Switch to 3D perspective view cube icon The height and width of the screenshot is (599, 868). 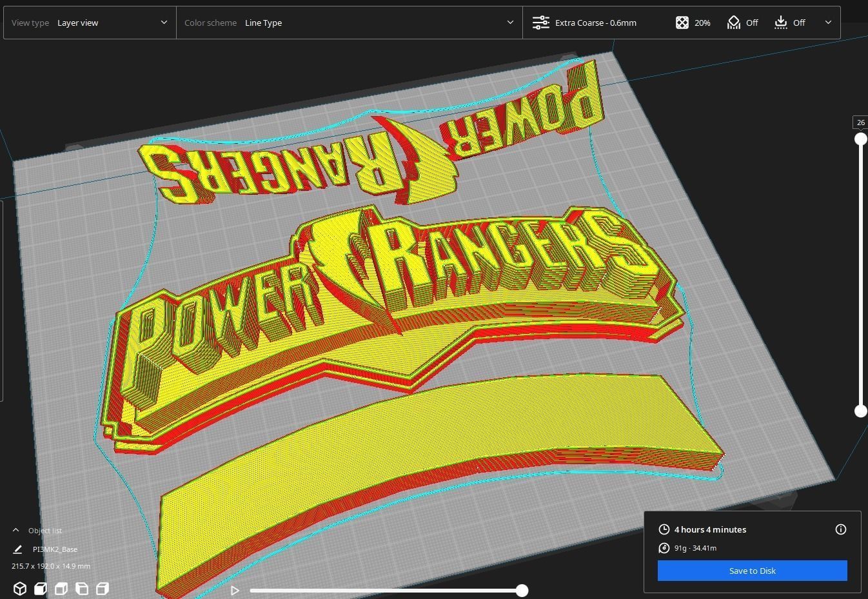pyautogui.click(x=20, y=589)
